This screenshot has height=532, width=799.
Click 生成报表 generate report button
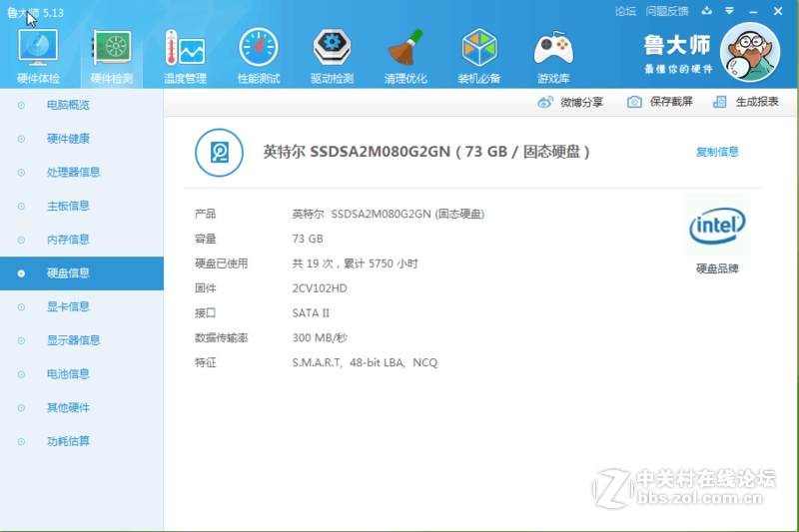click(x=757, y=102)
